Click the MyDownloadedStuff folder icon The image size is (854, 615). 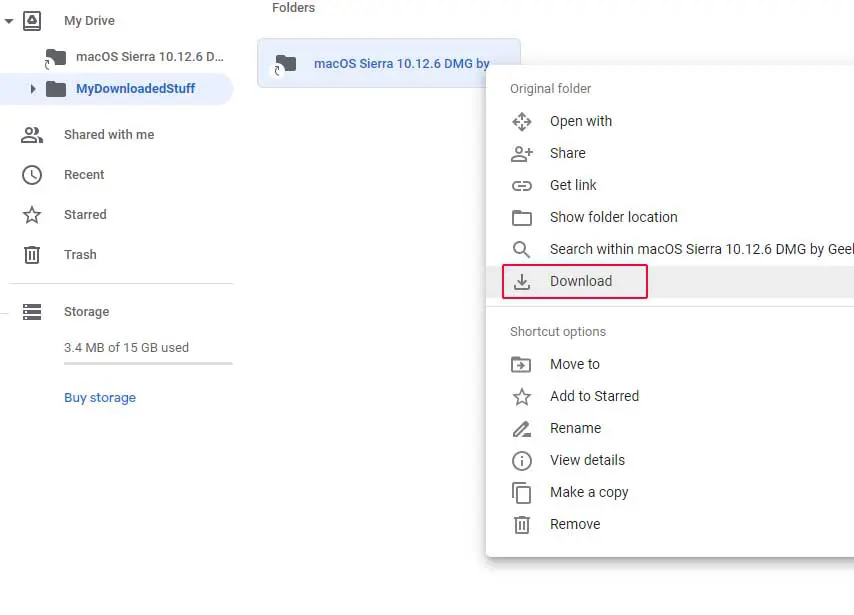point(56,89)
